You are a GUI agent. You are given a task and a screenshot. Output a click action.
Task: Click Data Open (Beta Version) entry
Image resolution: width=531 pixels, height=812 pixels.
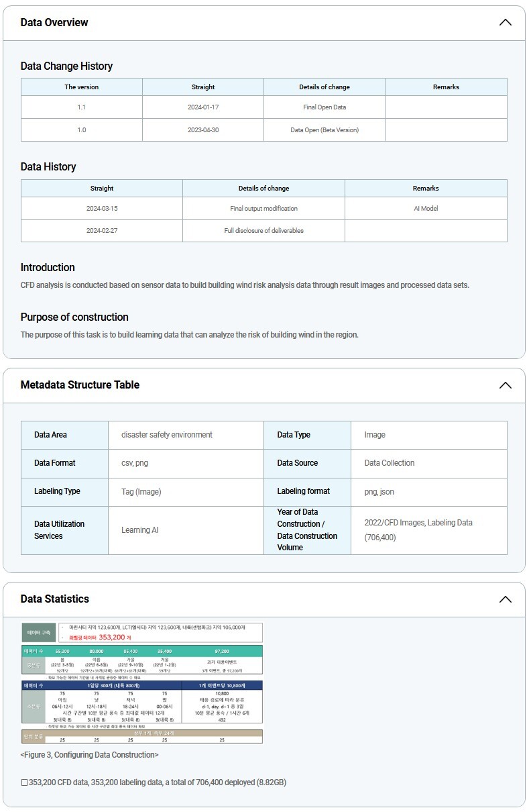click(x=324, y=130)
